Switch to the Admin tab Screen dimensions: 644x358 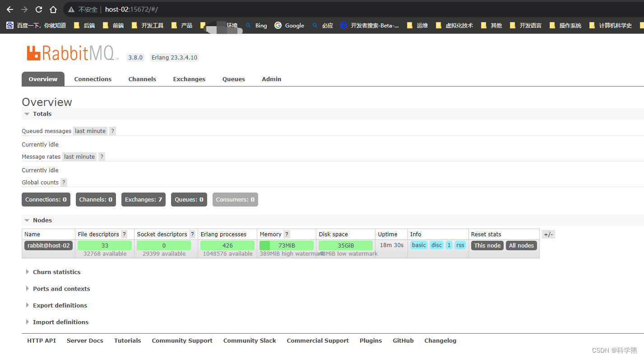tap(272, 79)
